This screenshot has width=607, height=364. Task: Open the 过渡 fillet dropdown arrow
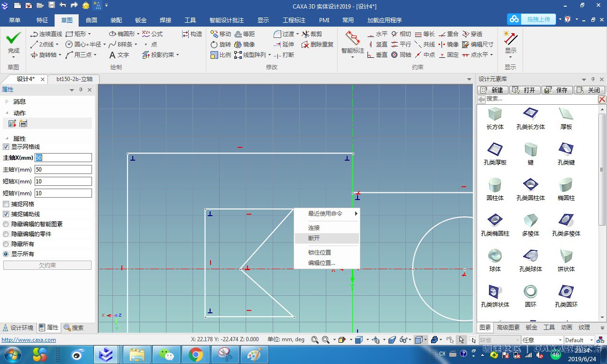[297, 34]
